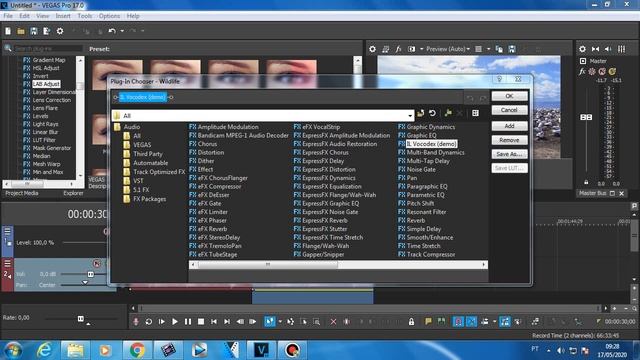Screen dimensions: 640x360
Task: Switch to the Project Media tab
Action: (x=22, y=193)
